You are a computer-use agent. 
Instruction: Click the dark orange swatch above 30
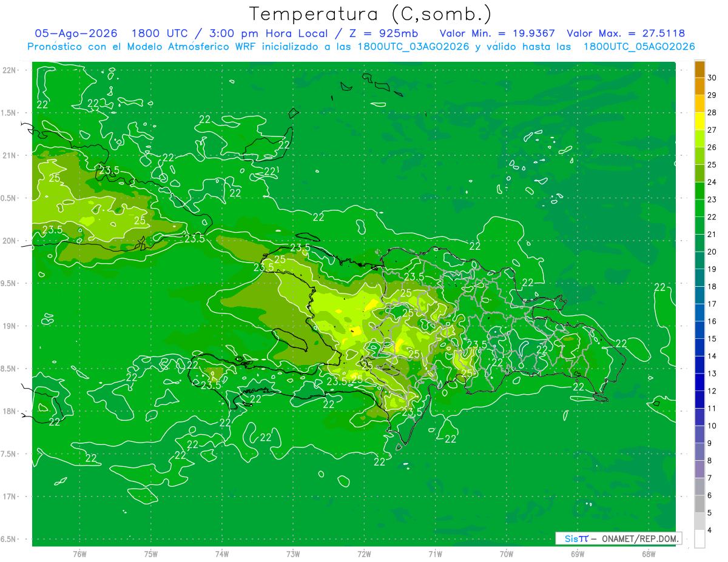tap(699, 69)
